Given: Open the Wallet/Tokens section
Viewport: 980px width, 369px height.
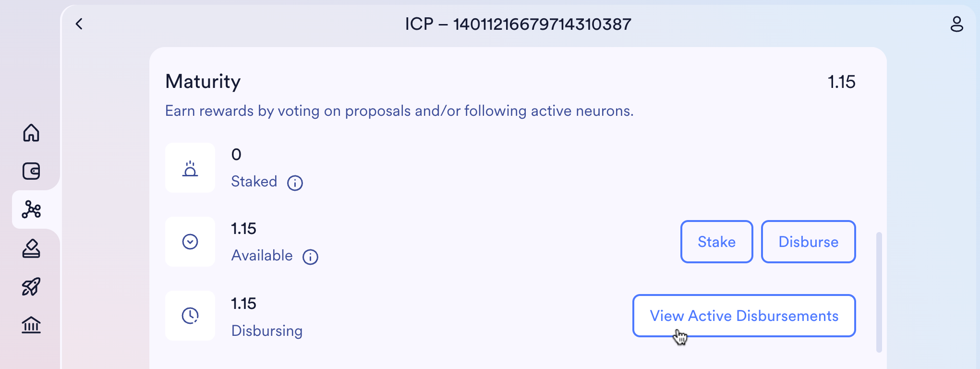Looking at the screenshot, I should pyautogui.click(x=31, y=171).
